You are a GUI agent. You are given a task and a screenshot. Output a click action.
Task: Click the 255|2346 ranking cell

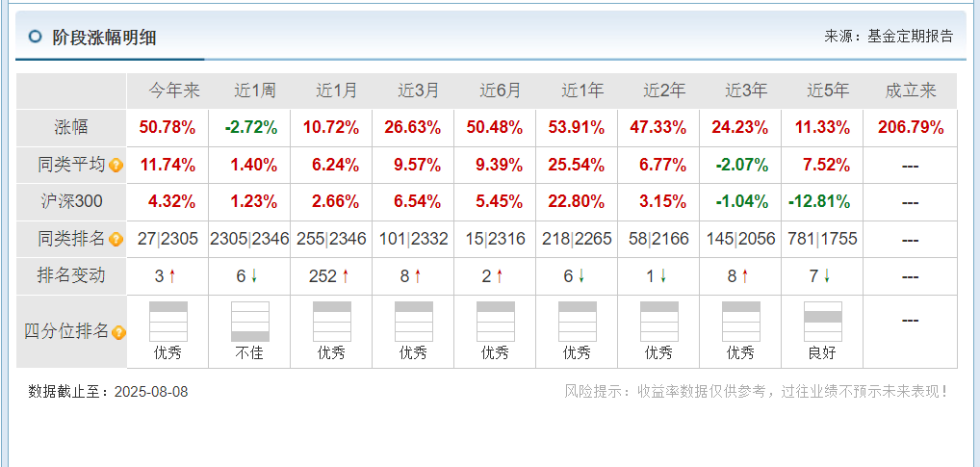point(331,239)
